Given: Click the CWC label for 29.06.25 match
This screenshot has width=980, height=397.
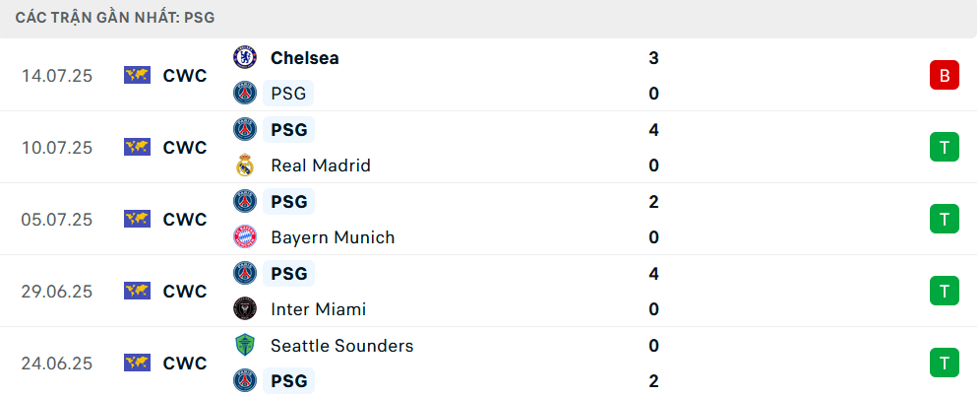Looking at the screenshot, I should click(x=185, y=292).
